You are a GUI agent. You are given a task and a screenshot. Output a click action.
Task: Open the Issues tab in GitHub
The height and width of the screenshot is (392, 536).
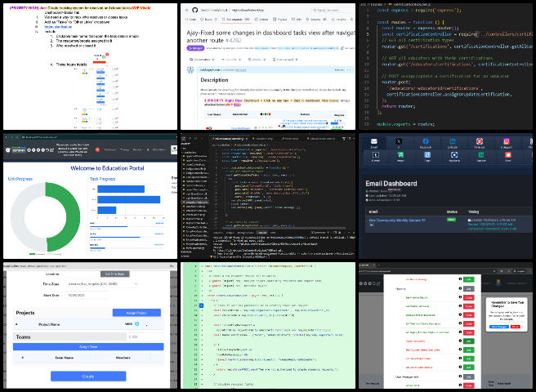coord(208,20)
